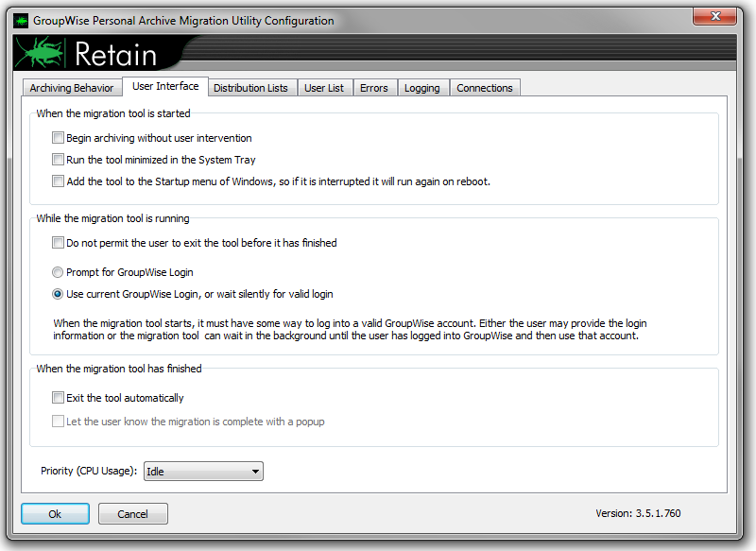The width and height of the screenshot is (756, 551).
Task: Toggle Add the tool to Startup menu checkbox
Action: pos(58,181)
